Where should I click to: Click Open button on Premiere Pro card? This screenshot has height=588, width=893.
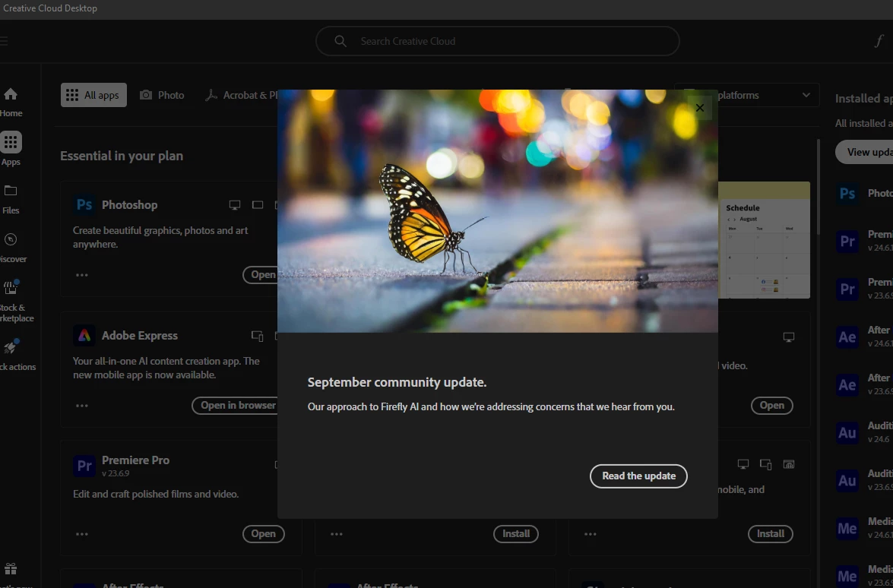pyautogui.click(x=264, y=534)
